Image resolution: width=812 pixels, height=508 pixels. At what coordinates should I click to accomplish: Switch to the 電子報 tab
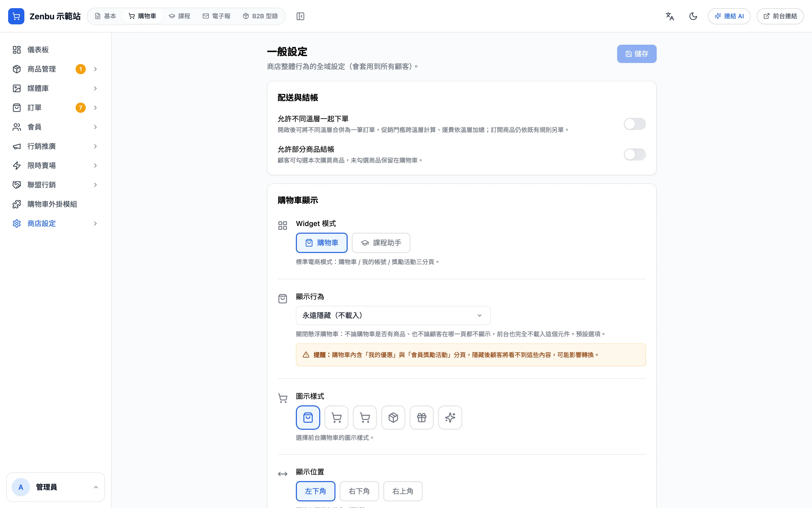coord(216,16)
